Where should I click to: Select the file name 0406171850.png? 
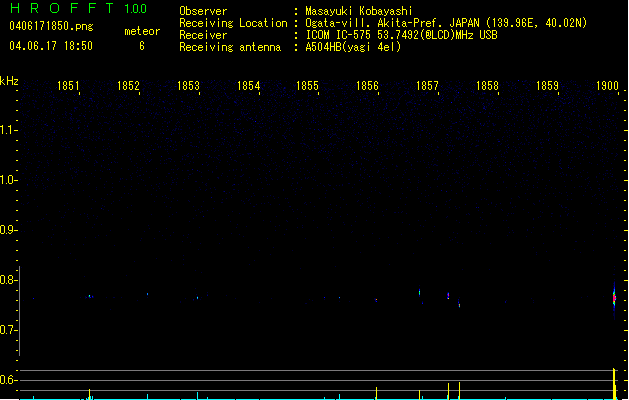[51, 26]
